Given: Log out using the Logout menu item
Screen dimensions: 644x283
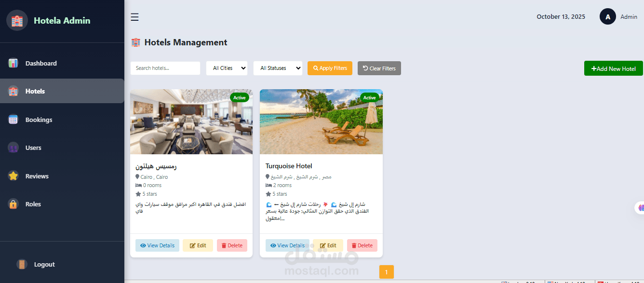Looking at the screenshot, I should (x=43, y=264).
